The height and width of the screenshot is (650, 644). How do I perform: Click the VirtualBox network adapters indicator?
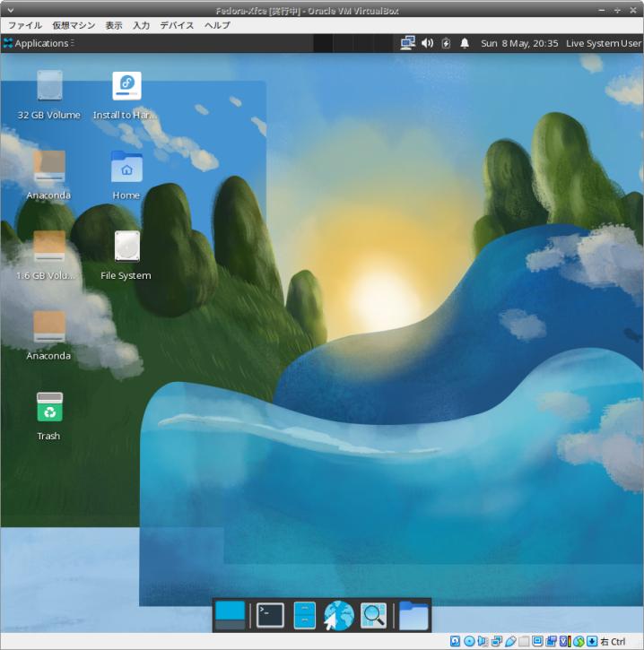pos(496,641)
